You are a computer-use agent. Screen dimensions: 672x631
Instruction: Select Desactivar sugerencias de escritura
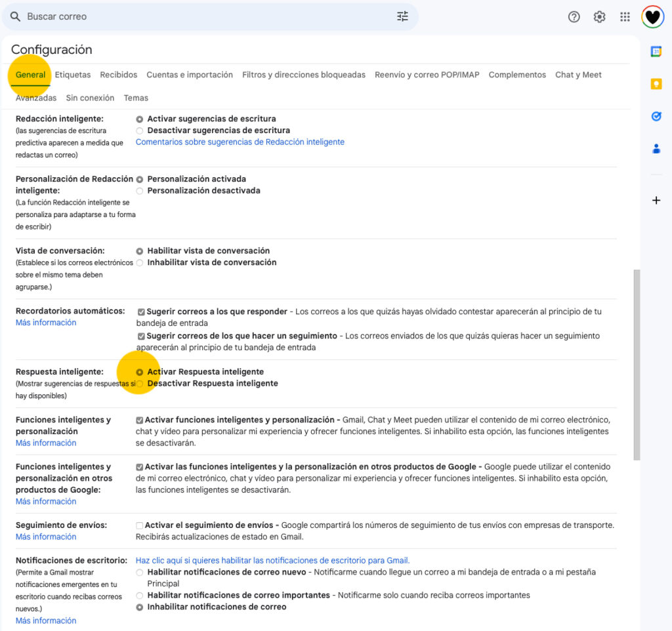click(x=139, y=131)
